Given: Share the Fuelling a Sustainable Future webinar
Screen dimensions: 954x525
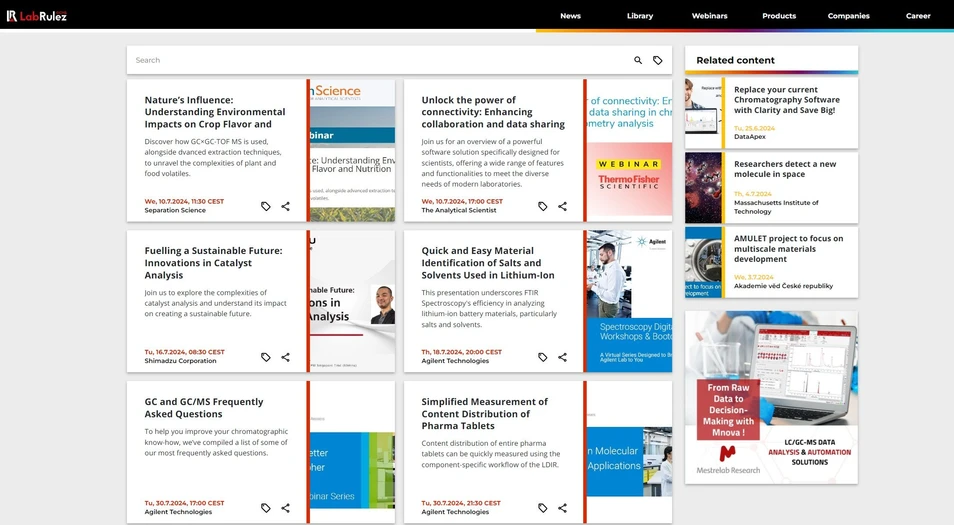Looking at the screenshot, I should pos(285,357).
